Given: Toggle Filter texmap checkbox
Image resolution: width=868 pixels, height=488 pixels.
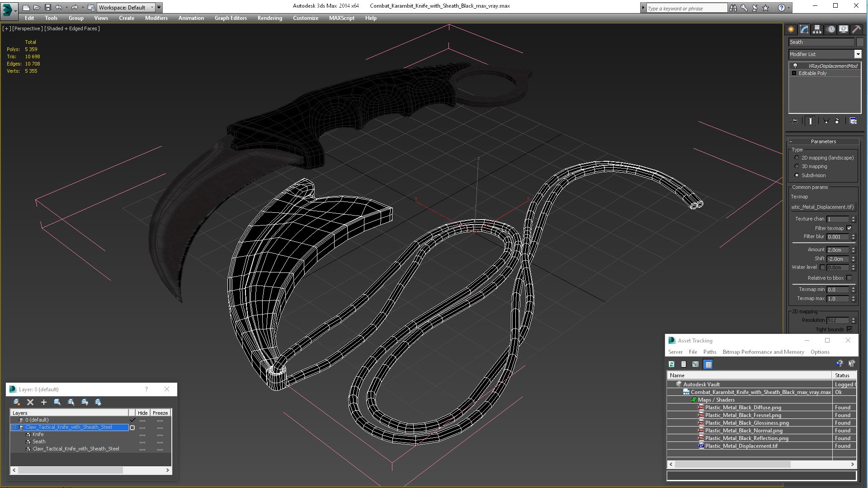Looking at the screenshot, I should [x=849, y=228].
